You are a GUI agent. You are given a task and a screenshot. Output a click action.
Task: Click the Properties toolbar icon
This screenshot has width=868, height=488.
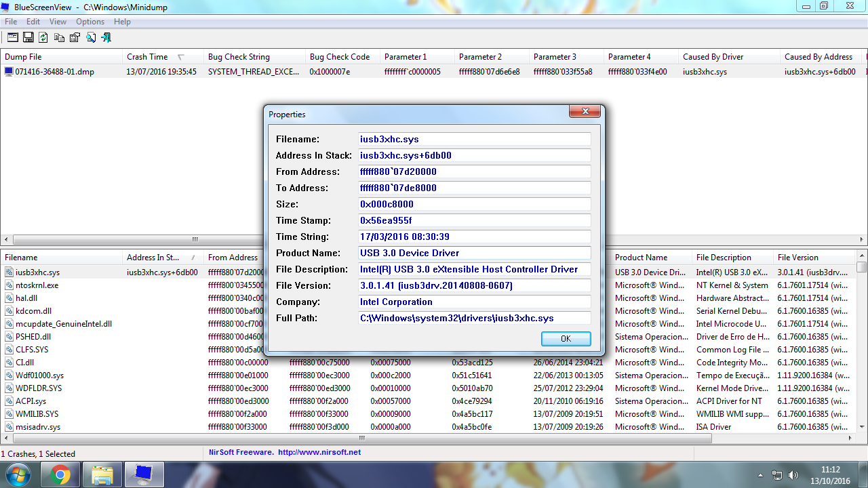(75, 37)
